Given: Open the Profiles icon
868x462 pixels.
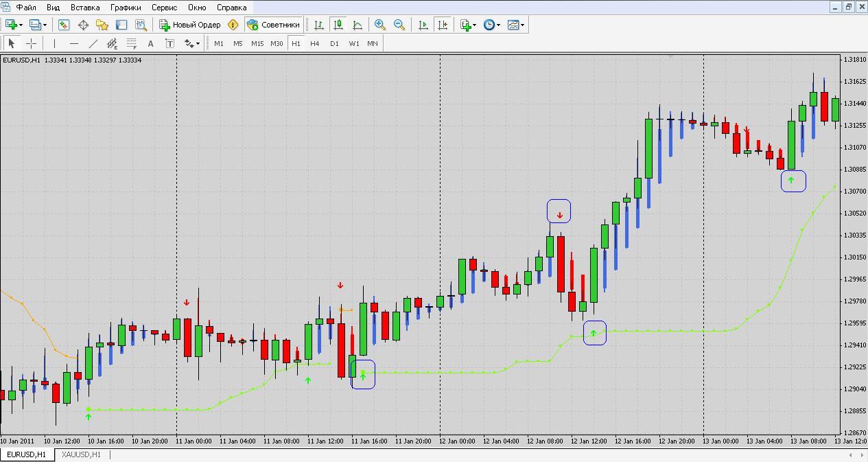Looking at the screenshot, I should [x=36, y=25].
